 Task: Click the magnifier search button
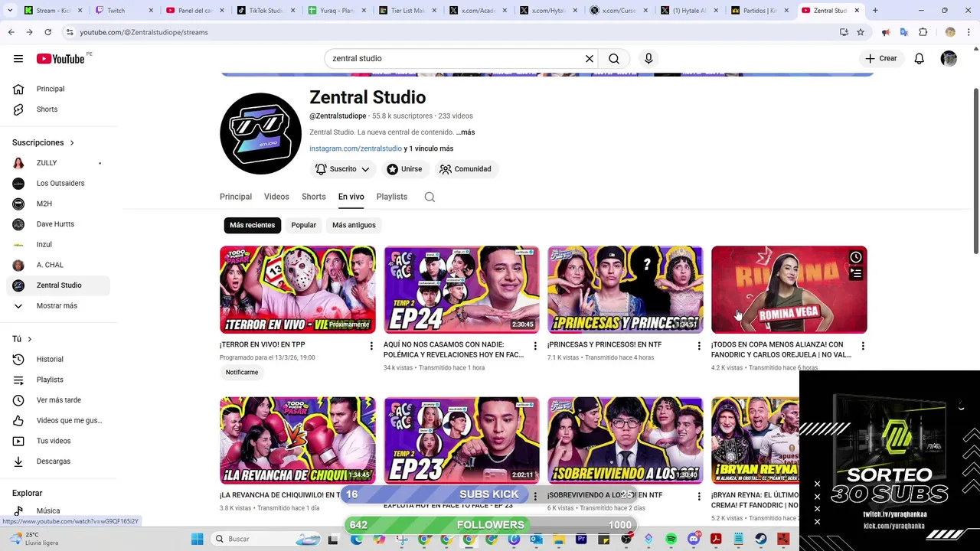coord(614,58)
